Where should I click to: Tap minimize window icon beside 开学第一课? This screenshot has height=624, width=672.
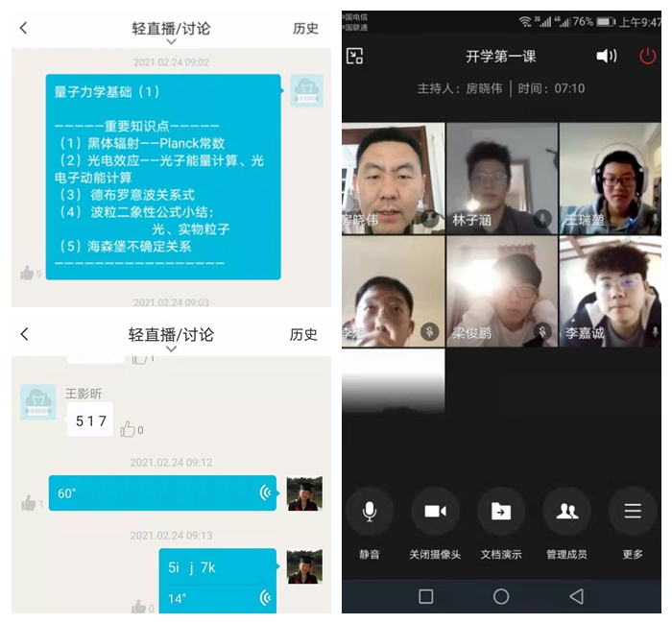click(x=355, y=57)
